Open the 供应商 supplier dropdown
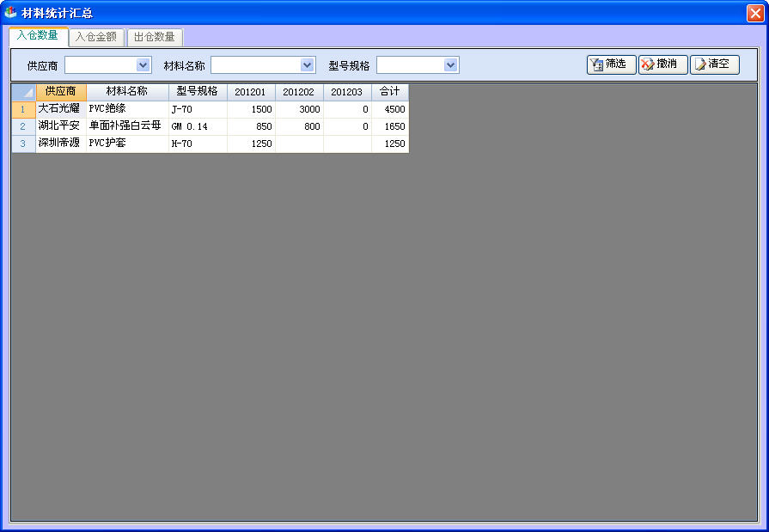This screenshot has width=769, height=532. [143, 65]
